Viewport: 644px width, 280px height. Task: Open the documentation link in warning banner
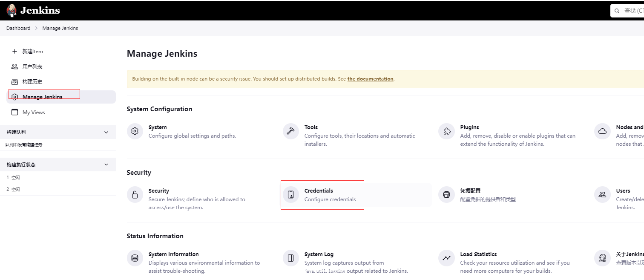coord(370,79)
